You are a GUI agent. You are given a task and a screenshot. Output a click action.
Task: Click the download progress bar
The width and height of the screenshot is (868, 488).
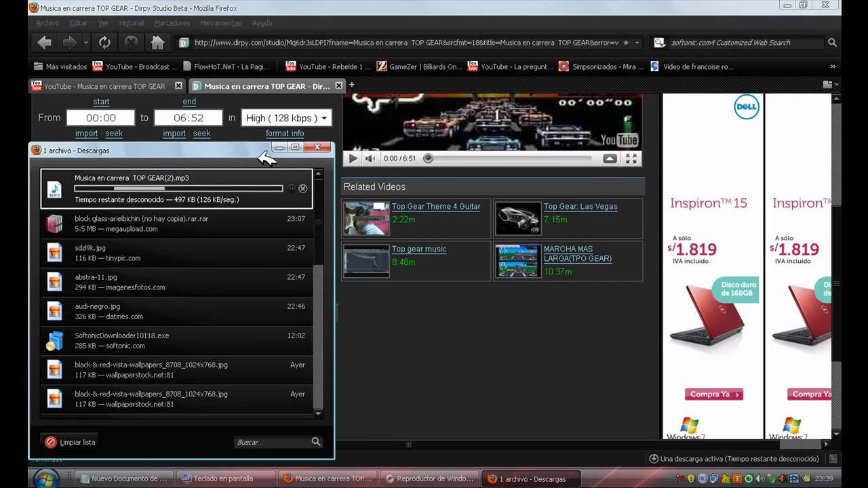pos(178,188)
